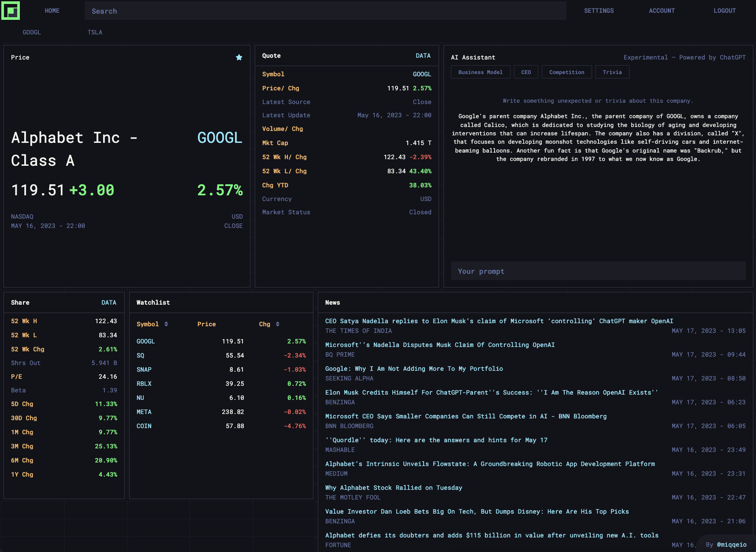756x552 pixels.
Task: Click the Search field
Action: (x=325, y=11)
